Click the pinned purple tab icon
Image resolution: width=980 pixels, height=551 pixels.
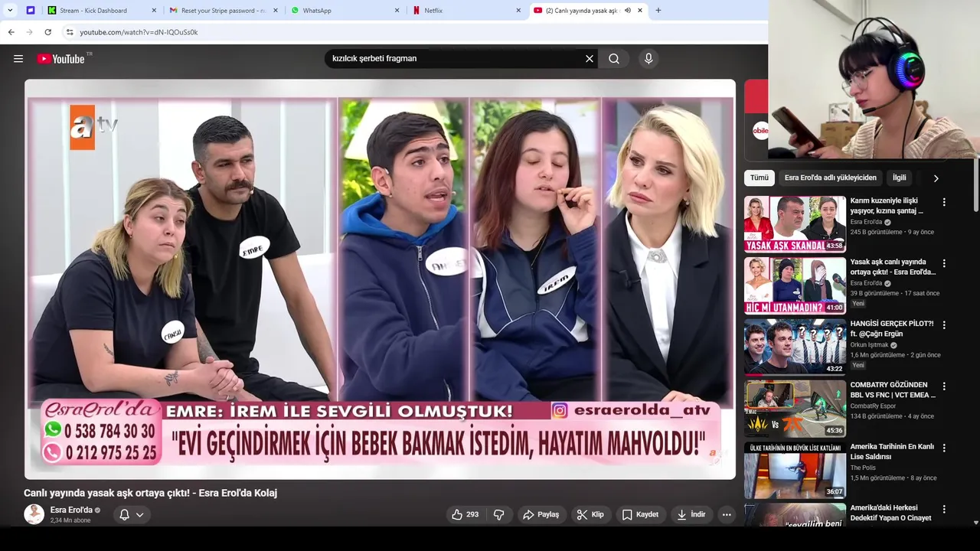pos(31,11)
